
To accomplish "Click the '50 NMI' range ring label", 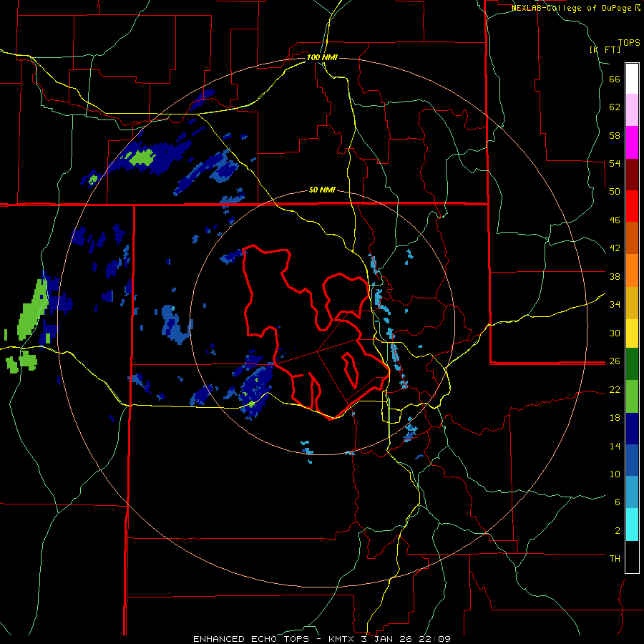I will click(322, 190).
